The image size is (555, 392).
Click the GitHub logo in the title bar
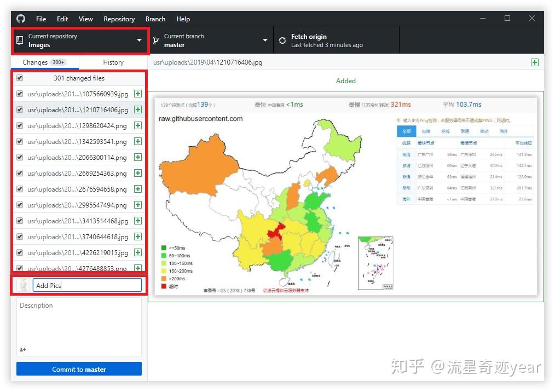[x=20, y=18]
